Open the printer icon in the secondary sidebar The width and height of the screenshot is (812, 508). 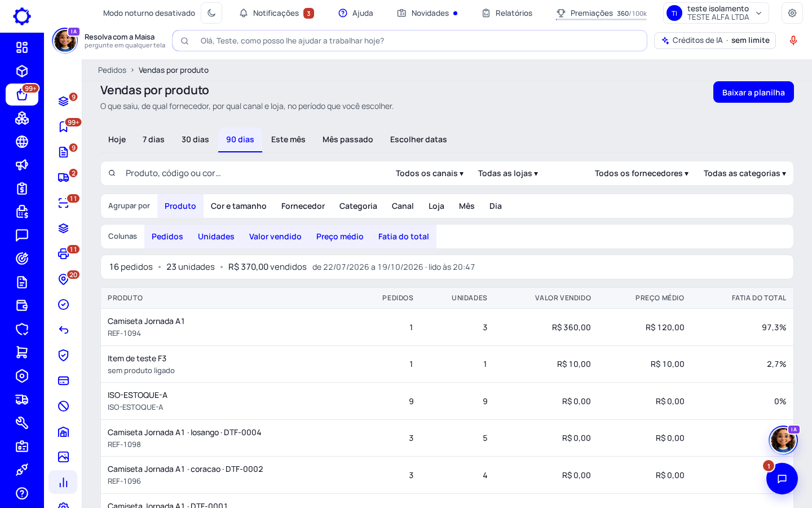coord(64,254)
